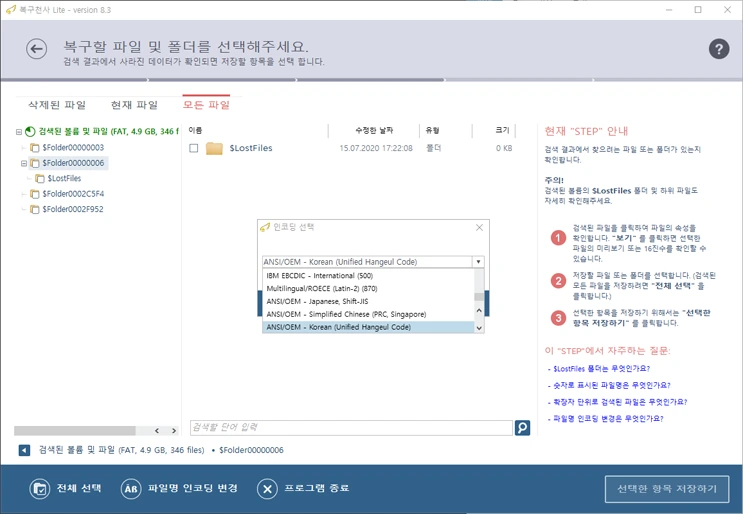Click the folder icon beside $Folder0002C5F4

tap(35, 194)
